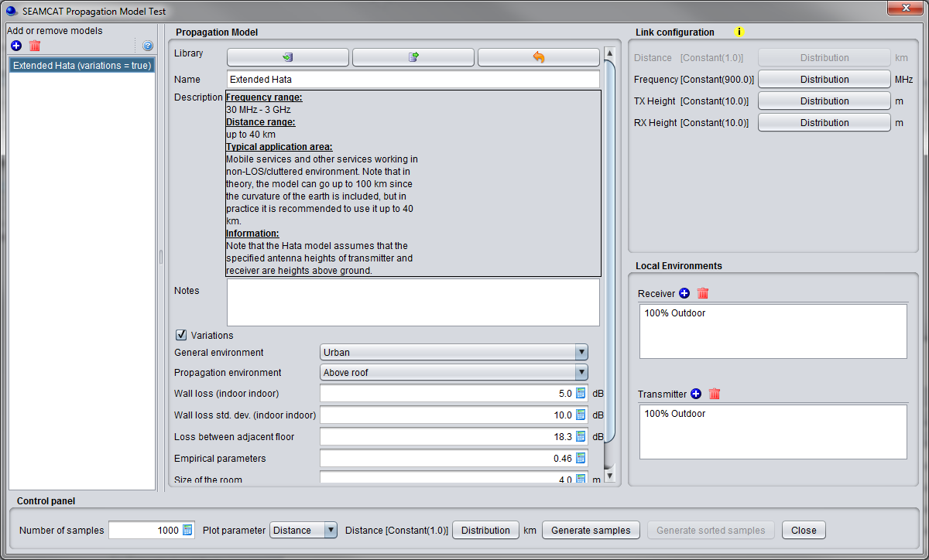Image resolution: width=929 pixels, height=560 pixels.
Task: Click the Name input field
Action: pyautogui.click(x=413, y=79)
